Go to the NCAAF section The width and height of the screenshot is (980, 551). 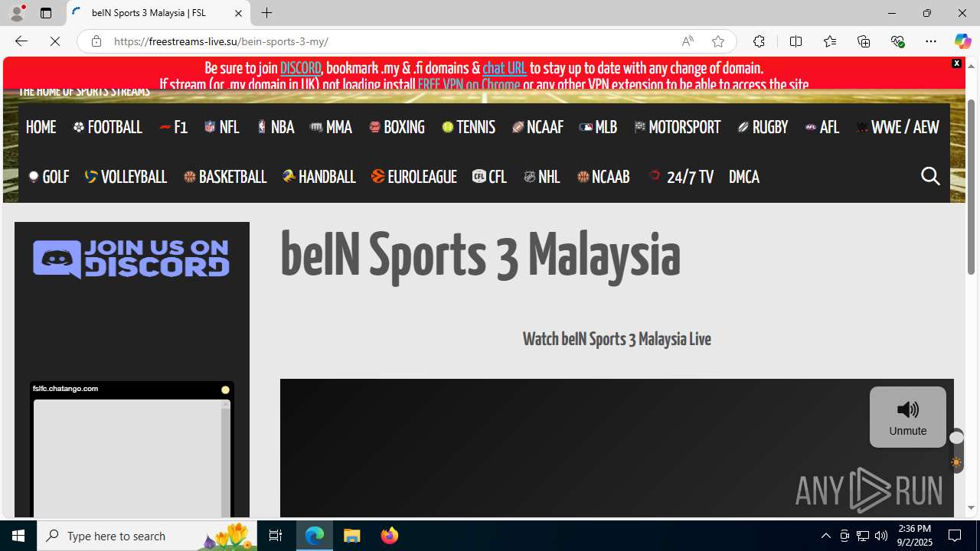coord(537,127)
